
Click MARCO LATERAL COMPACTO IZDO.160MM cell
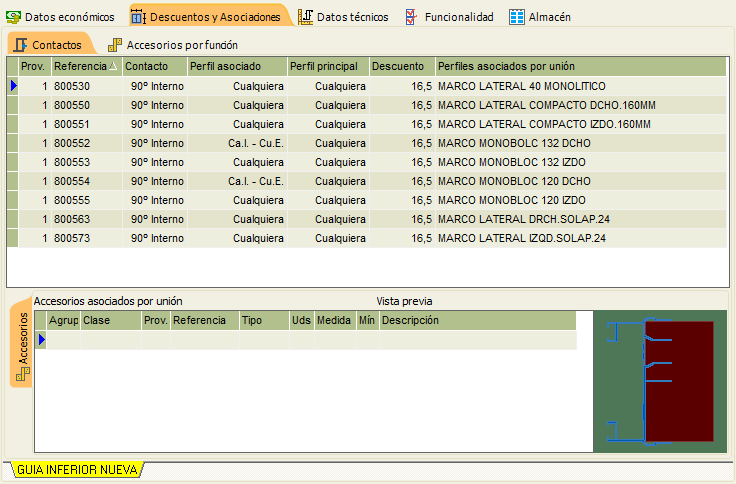[581, 124]
